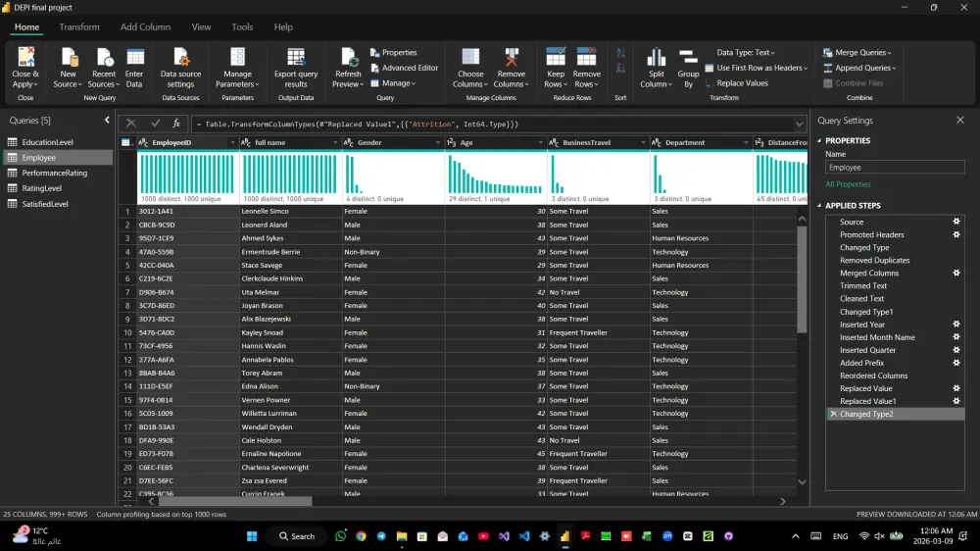This screenshot has width=980, height=551.
Task: Open the New Source icon
Action: tap(69, 57)
